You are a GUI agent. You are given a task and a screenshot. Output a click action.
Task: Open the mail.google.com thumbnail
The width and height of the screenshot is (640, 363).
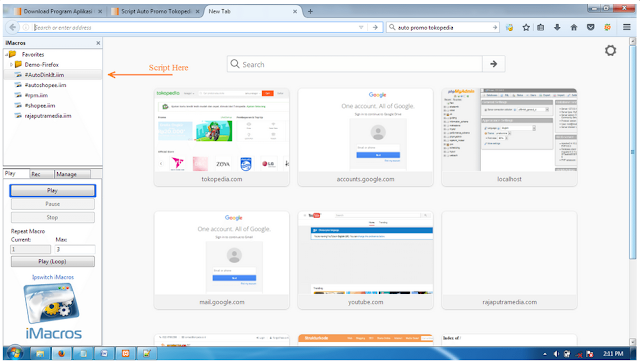pos(222,260)
